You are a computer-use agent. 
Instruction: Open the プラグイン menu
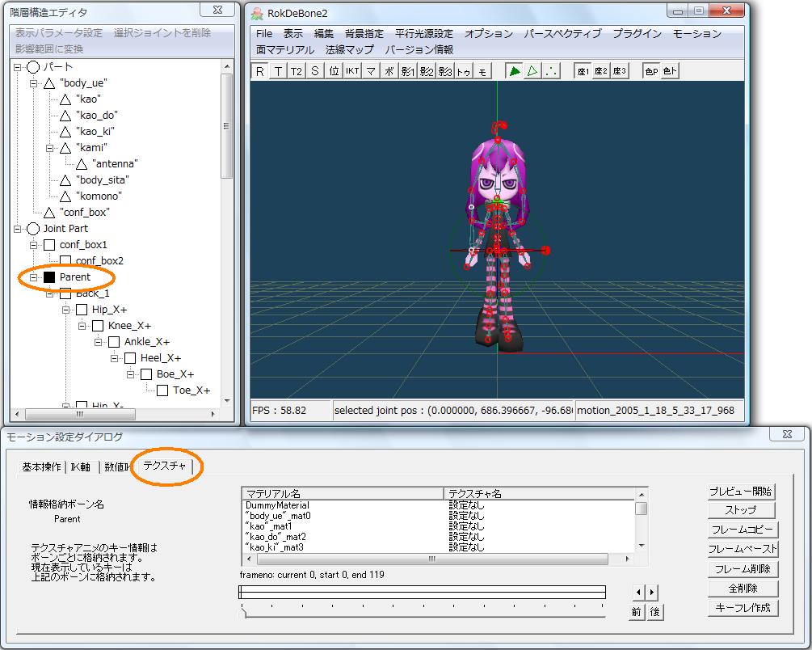tap(637, 34)
